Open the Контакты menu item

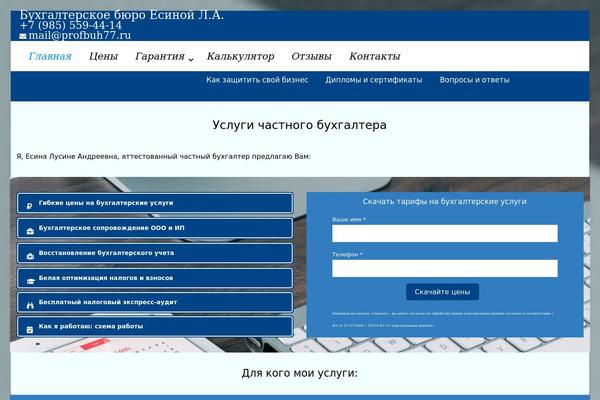coord(375,56)
